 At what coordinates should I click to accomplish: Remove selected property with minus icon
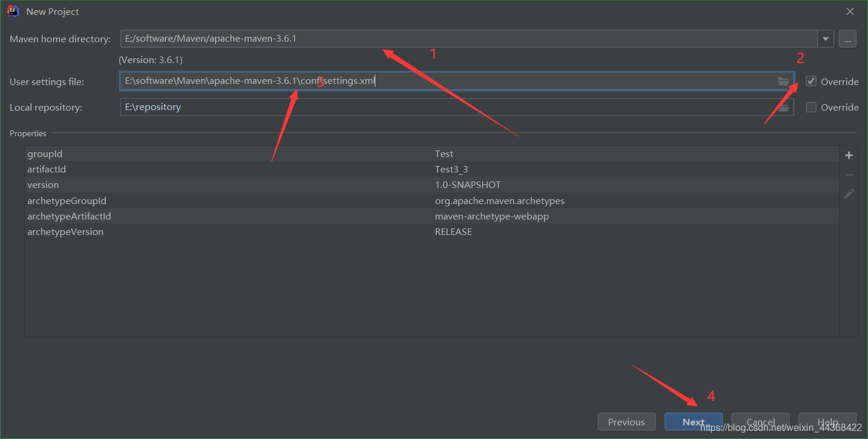pyautogui.click(x=849, y=175)
